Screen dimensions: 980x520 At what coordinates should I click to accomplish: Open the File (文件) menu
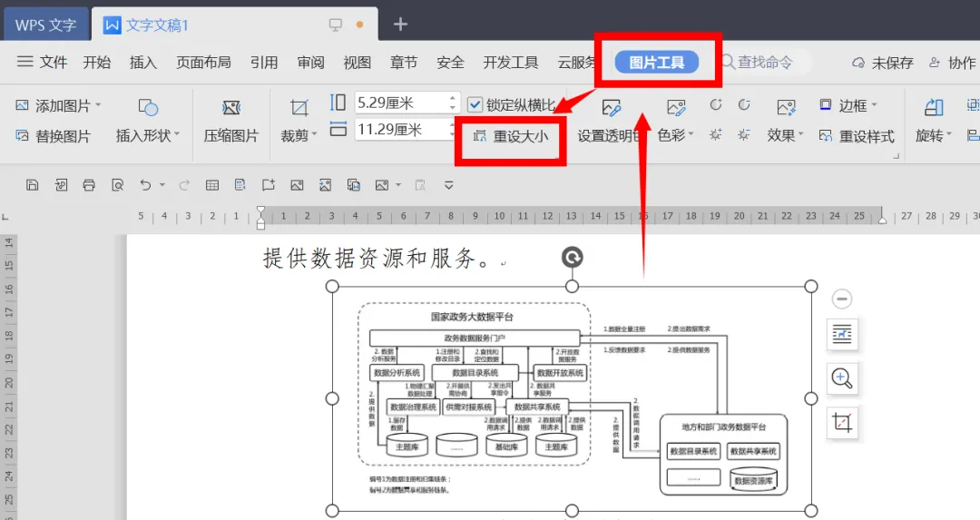[42, 62]
